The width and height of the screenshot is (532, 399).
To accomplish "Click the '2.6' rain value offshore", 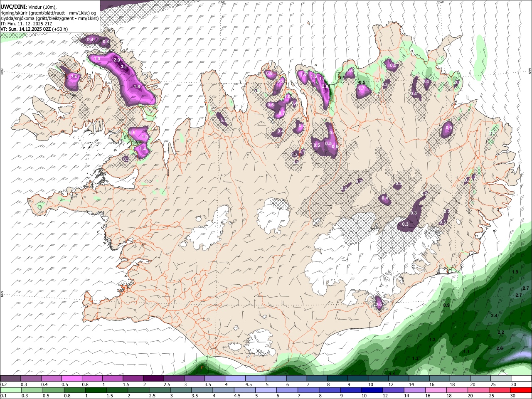I will [500, 348].
